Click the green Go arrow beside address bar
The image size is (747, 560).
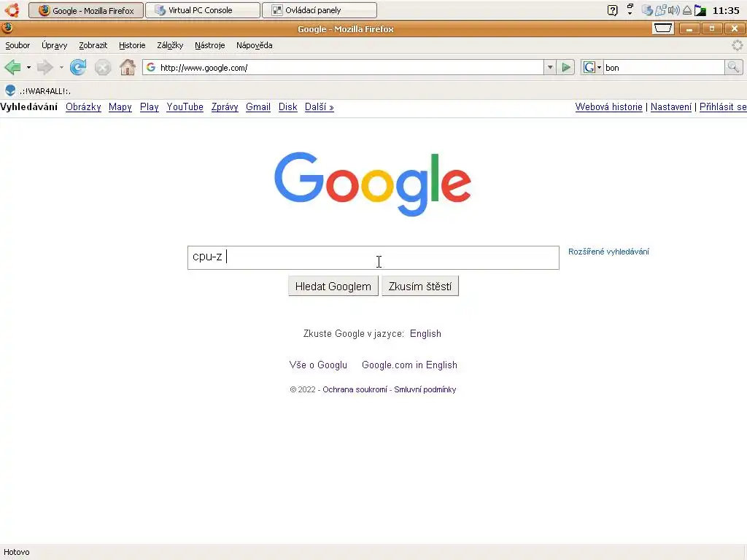coord(566,67)
